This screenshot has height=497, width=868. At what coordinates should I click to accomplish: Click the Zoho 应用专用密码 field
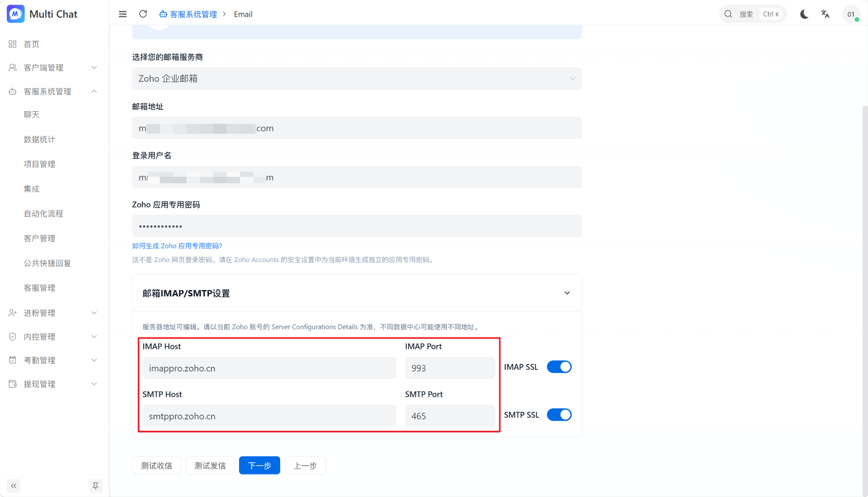tap(357, 226)
